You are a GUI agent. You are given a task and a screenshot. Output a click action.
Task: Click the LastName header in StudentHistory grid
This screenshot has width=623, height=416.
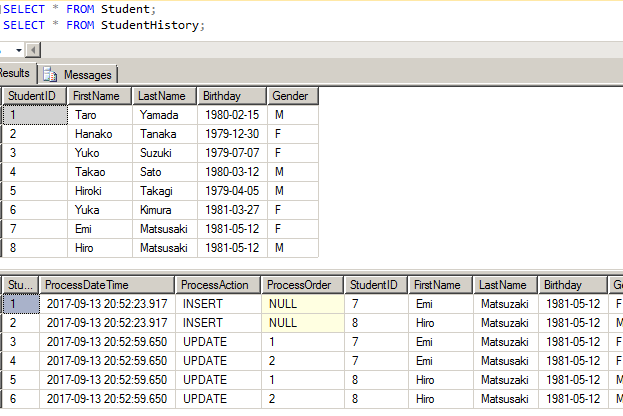click(x=506, y=285)
